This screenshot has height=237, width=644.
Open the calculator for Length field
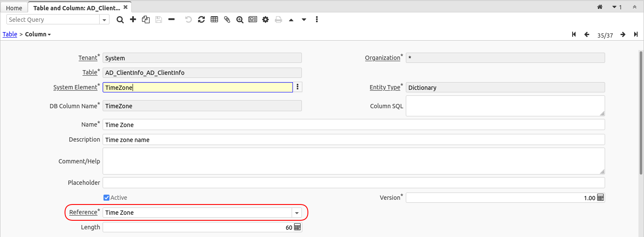point(298,227)
